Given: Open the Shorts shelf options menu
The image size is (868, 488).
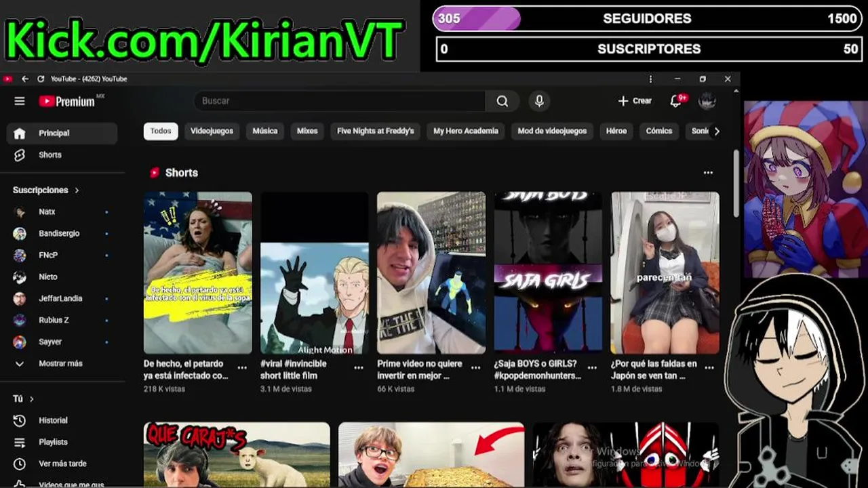Looking at the screenshot, I should (708, 173).
